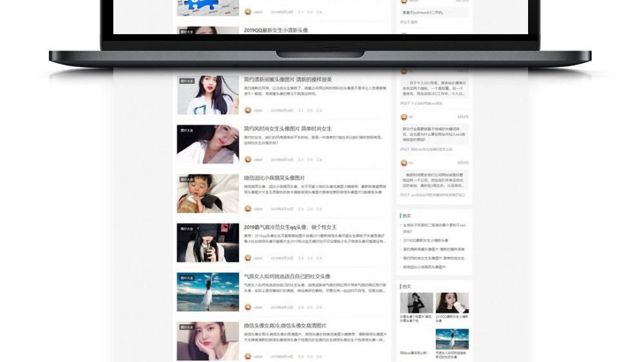
Task: Click sidebar small beach thumbnail
Action: pyautogui.click(x=452, y=339)
